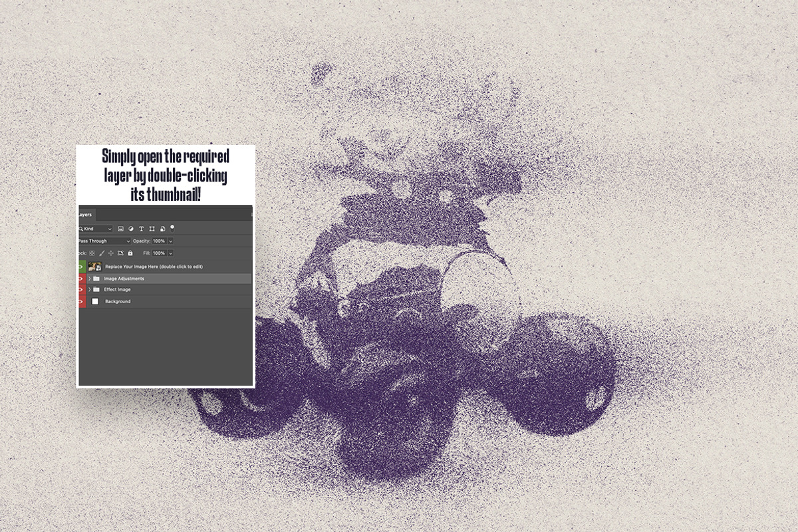Filter layers by smart object icon
The height and width of the screenshot is (532, 798).
(163, 229)
